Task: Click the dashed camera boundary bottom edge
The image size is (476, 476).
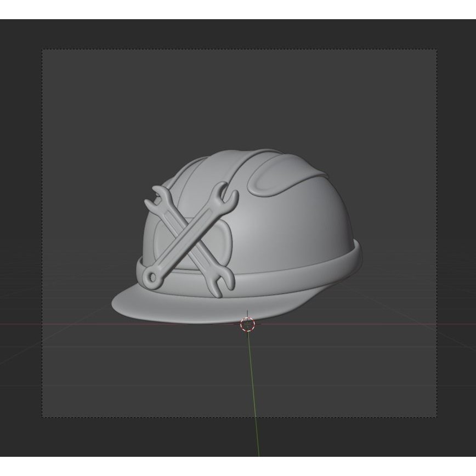Action: click(x=236, y=418)
